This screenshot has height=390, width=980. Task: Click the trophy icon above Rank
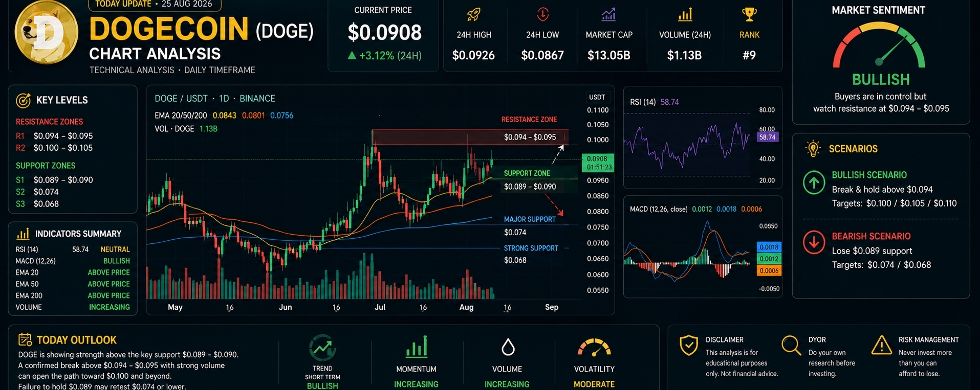(749, 15)
